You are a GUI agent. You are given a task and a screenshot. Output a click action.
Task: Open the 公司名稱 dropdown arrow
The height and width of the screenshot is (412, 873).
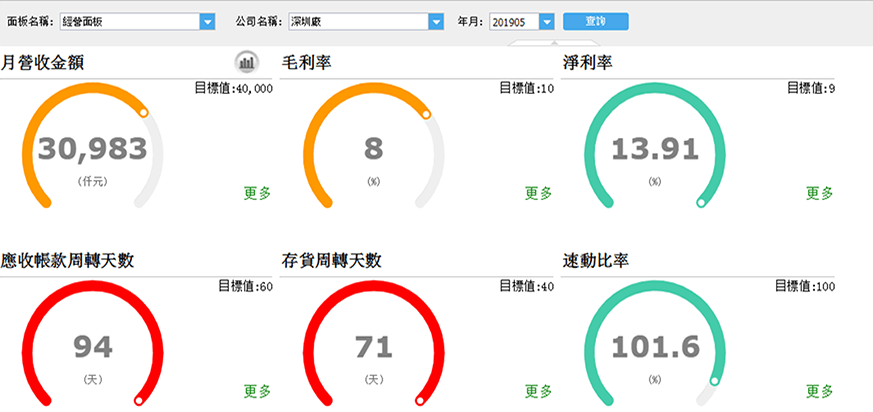(x=435, y=21)
